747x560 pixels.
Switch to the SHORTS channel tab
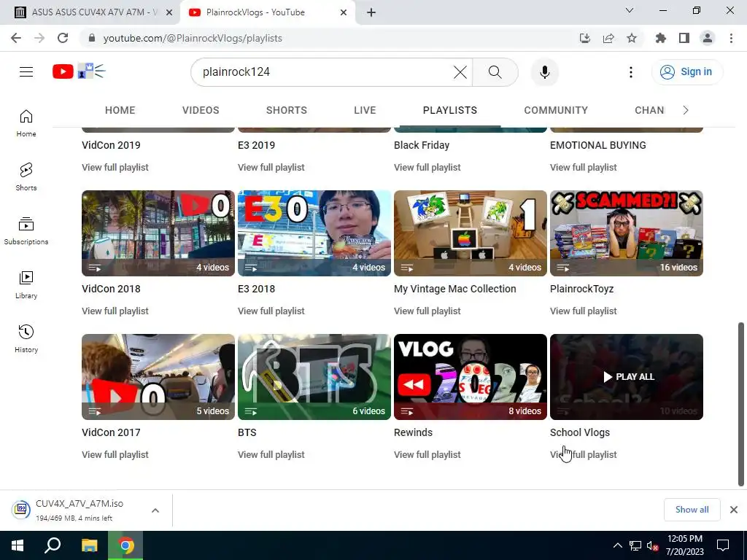pos(286,111)
